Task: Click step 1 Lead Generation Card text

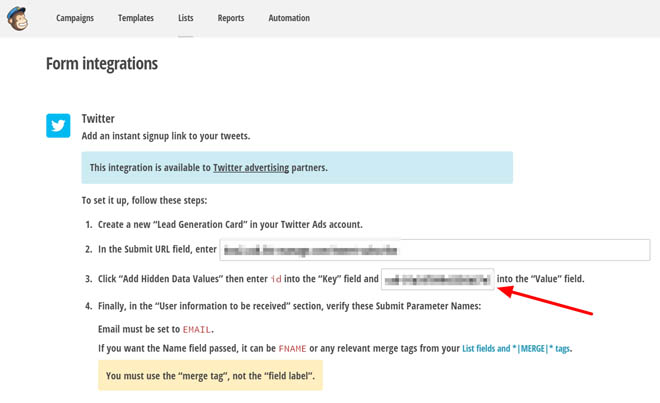Action: coord(230,224)
